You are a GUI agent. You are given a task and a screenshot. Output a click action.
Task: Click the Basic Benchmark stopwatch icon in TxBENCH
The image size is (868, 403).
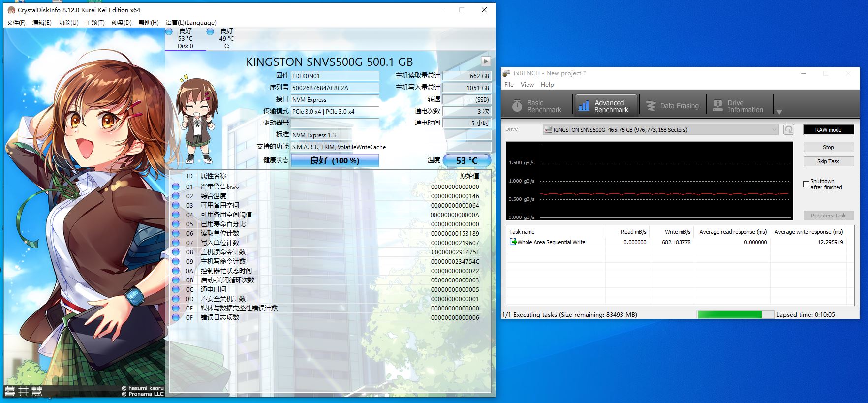coord(517,106)
